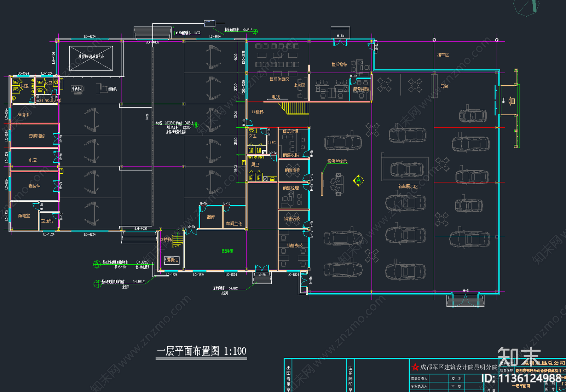Select the 上网区 label
Viewport: 566px width, 392px height.
[x=299, y=85]
